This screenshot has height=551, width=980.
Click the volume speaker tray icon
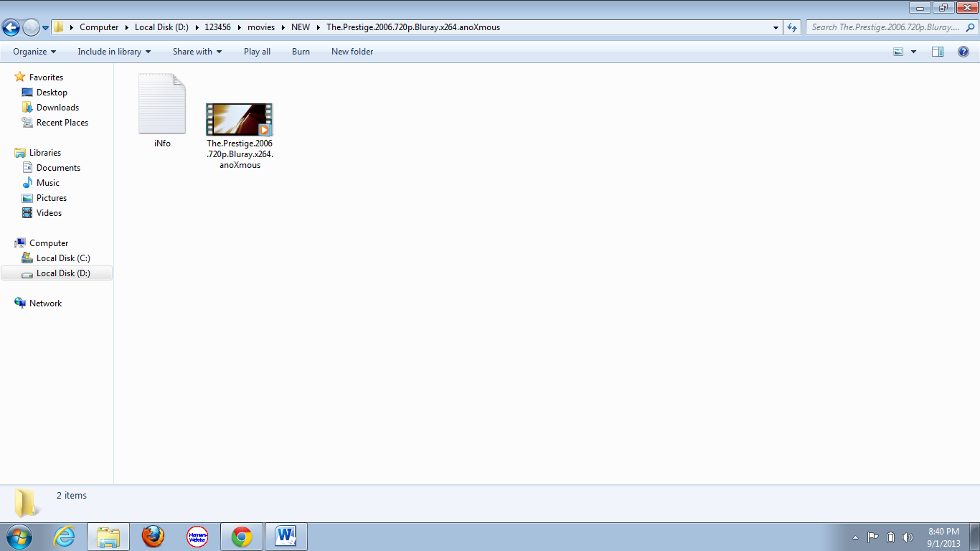click(907, 537)
